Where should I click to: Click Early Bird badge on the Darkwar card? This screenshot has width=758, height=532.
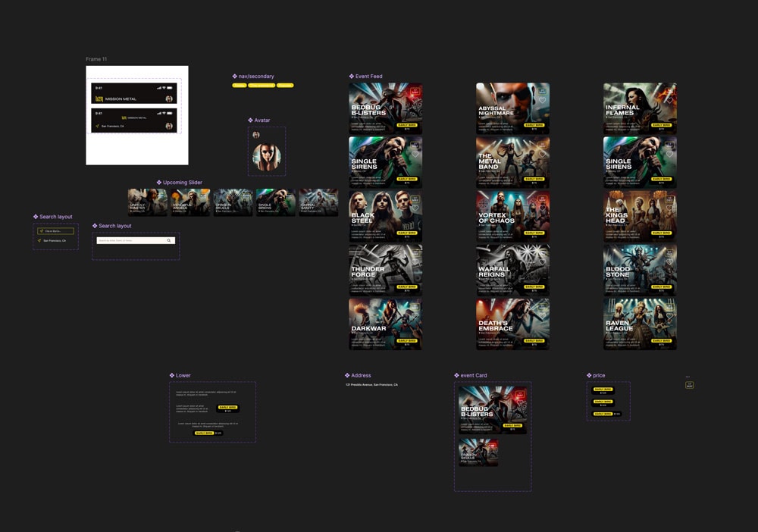(x=407, y=341)
